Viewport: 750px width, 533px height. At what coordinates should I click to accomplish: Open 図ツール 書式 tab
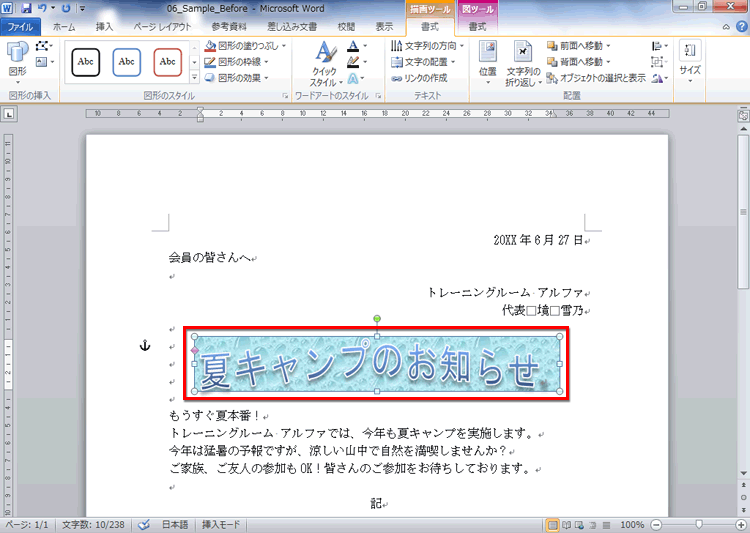477,27
